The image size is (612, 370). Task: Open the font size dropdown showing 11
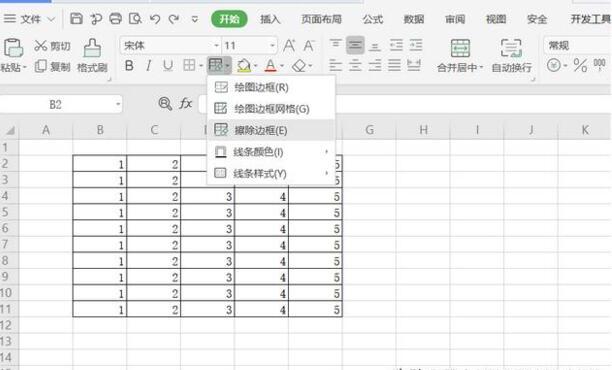click(272, 46)
